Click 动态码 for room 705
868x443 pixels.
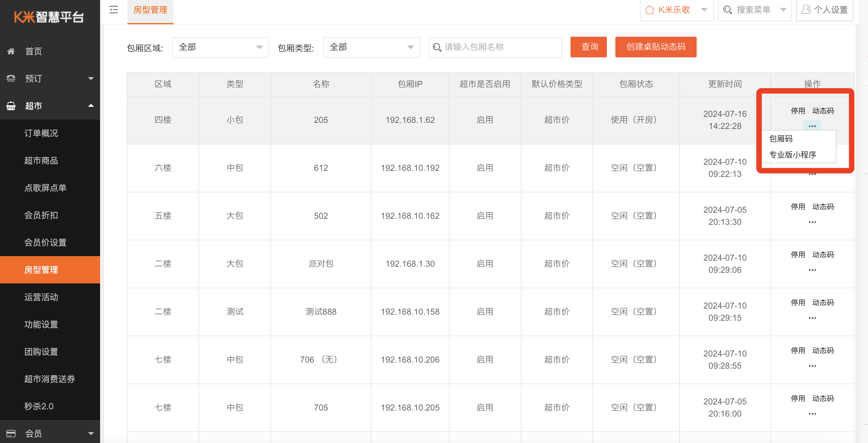click(x=823, y=398)
